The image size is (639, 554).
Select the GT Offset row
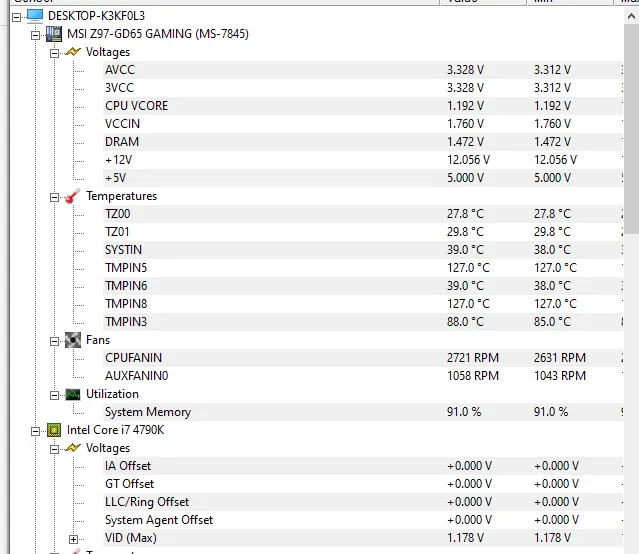click(363, 484)
